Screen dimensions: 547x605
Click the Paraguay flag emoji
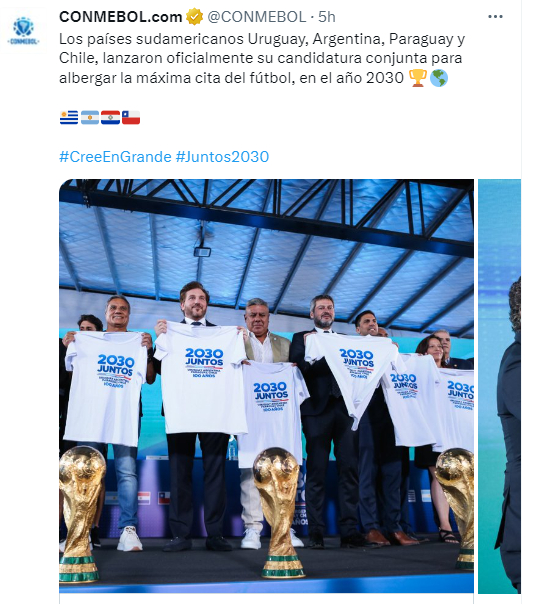click(x=110, y=117)
